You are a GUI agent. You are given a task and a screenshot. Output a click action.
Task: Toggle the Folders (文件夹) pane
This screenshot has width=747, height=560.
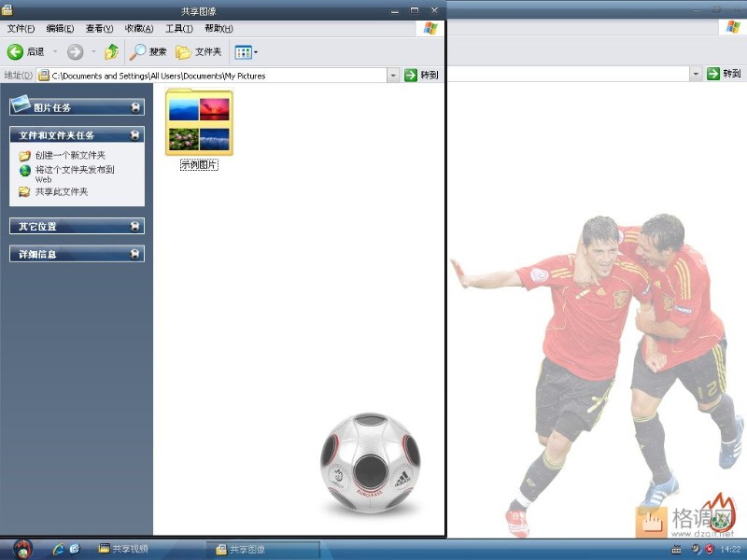pyautogui.click(x=199, y=52)
